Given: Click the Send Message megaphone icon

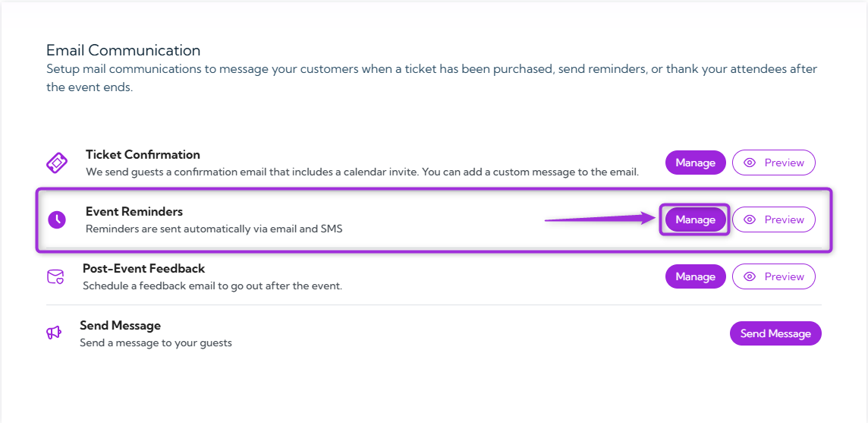Looking at the screenshot, I should point(54,333).
